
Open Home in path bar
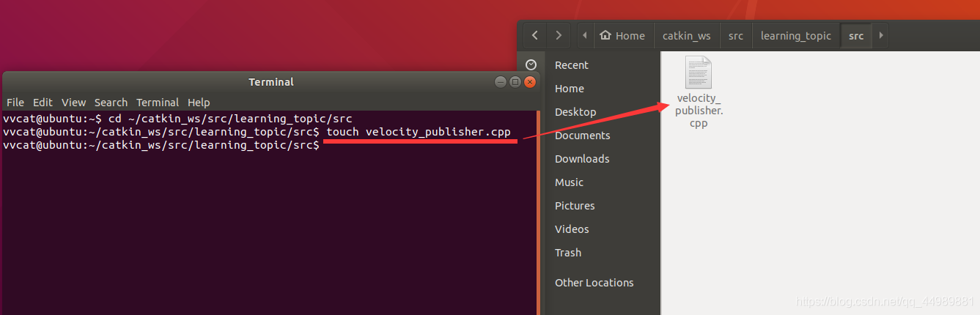point(622,35)
